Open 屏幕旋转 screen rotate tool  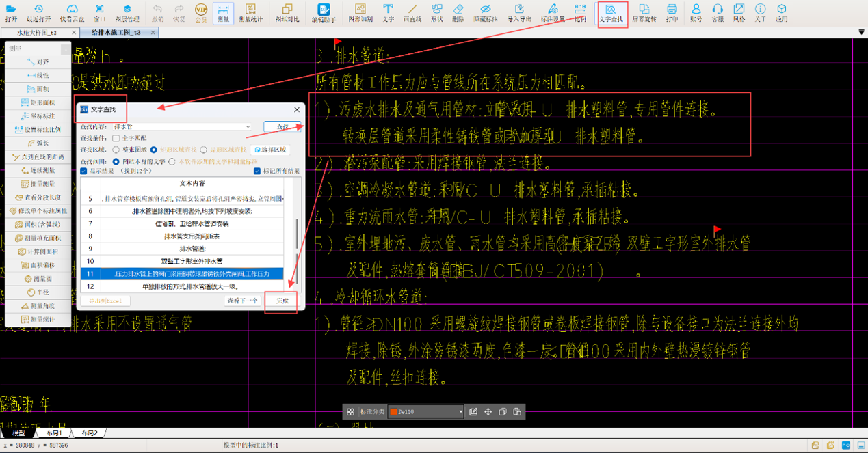[644, 12]
